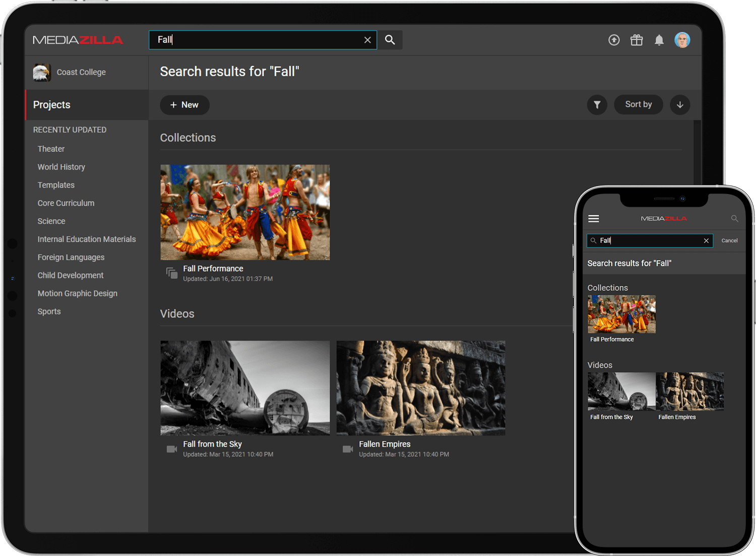Screen dimensions: 756x556
Task: Expand the mobile hamburger menu
Action: coord(593,218)
